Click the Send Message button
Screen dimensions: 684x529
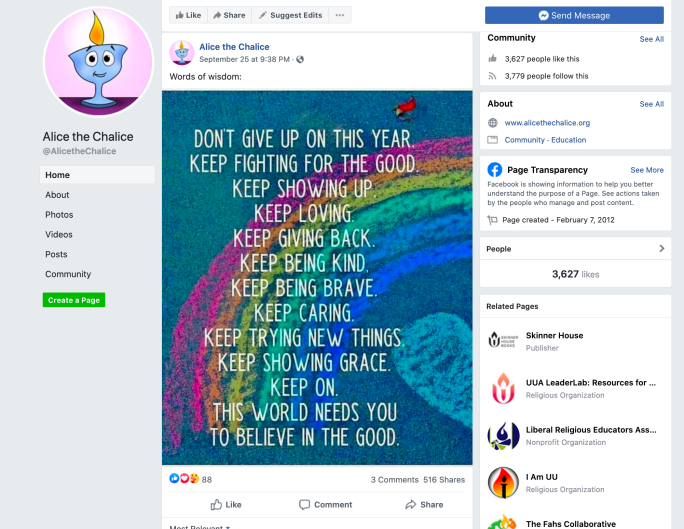pos(574,15)
